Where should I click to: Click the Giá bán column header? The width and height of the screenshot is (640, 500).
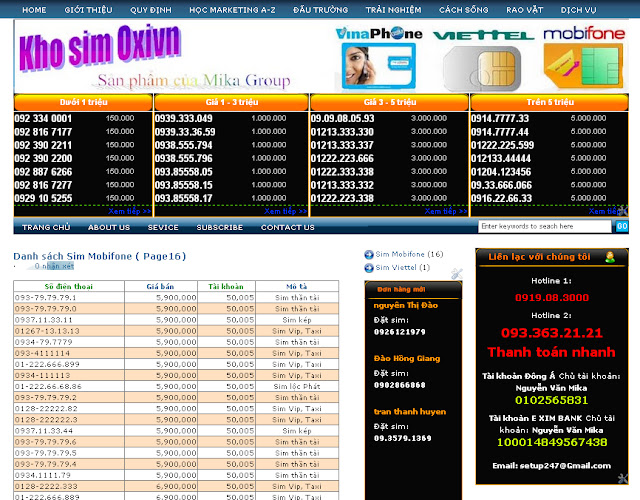tap(160, 287)
